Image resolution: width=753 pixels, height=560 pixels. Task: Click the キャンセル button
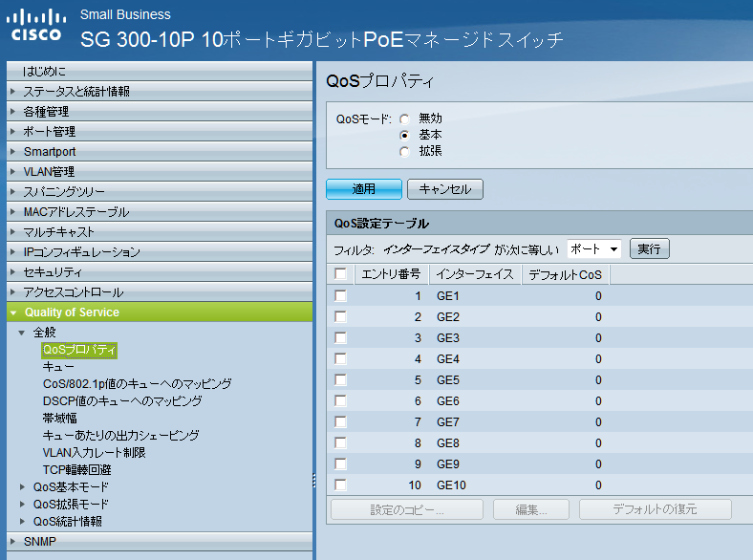click(445, 189)
